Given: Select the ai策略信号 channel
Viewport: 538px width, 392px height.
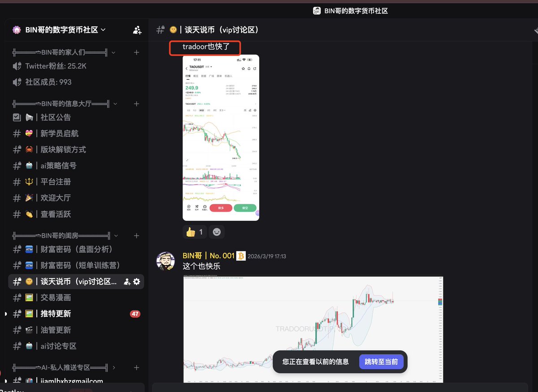Looking at the screenshot, I should point(76,166).
